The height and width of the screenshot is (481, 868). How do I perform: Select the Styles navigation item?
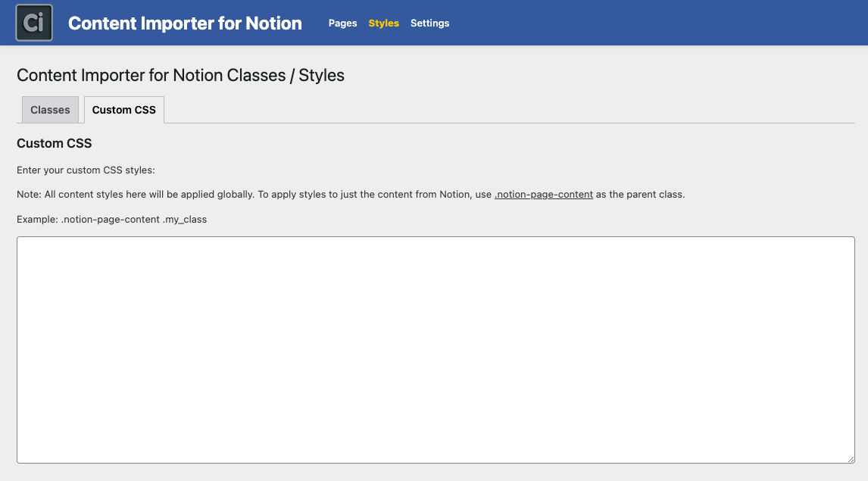coord(383,23)
